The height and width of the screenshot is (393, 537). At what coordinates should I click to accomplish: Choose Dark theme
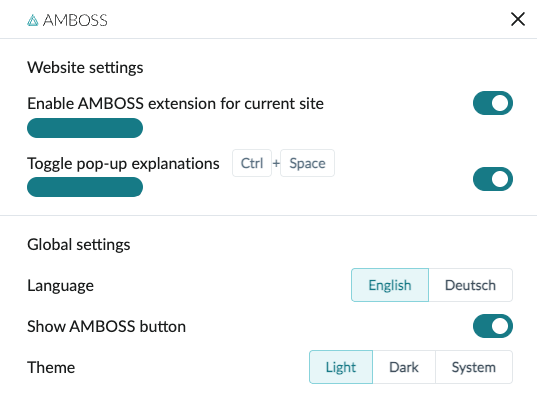point(404,367)
